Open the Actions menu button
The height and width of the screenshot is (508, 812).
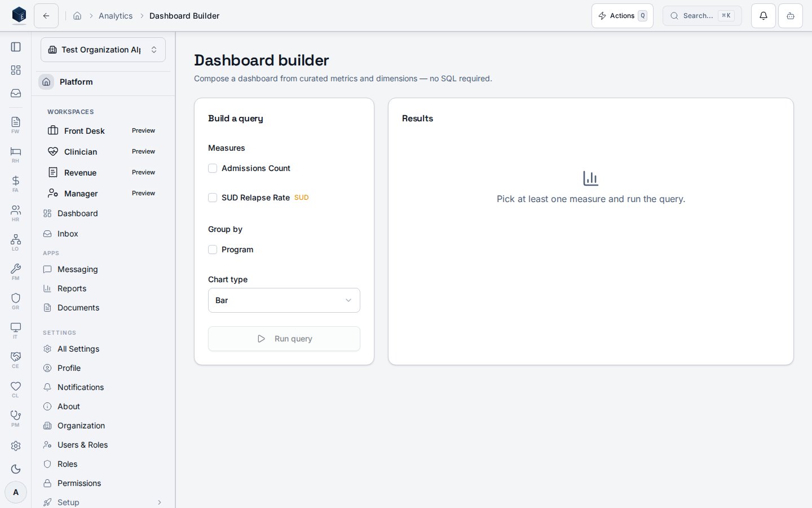pos(623,16)
